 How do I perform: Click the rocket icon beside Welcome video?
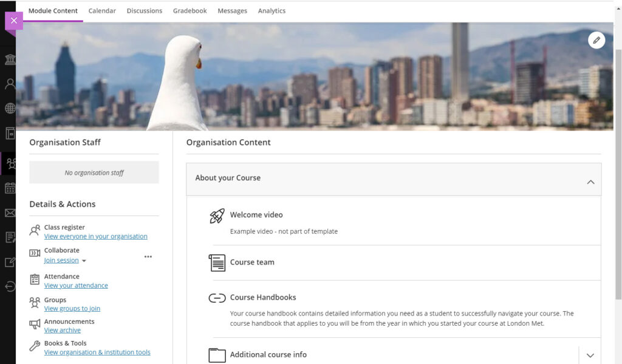point(217,216)
